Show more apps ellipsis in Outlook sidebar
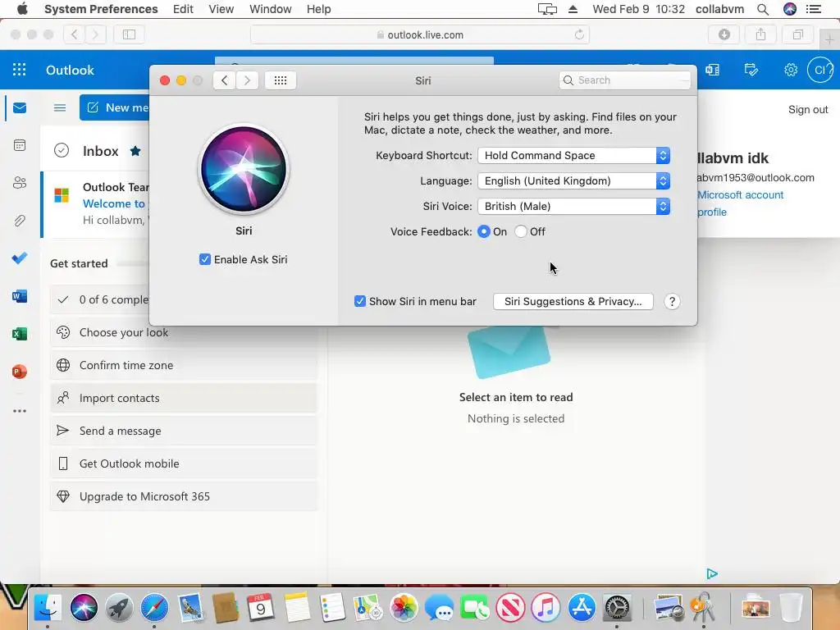This screenshot has height=630, width=840. tap(20, 411)
